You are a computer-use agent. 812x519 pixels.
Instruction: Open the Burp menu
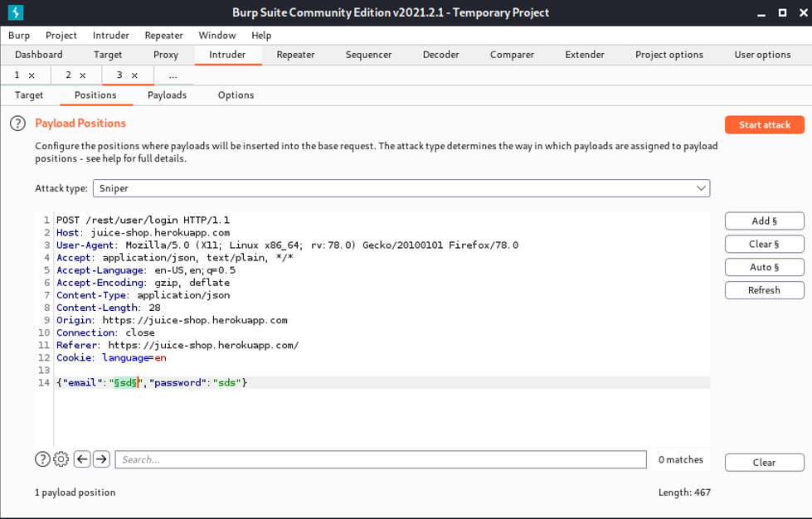click(19, 35)
